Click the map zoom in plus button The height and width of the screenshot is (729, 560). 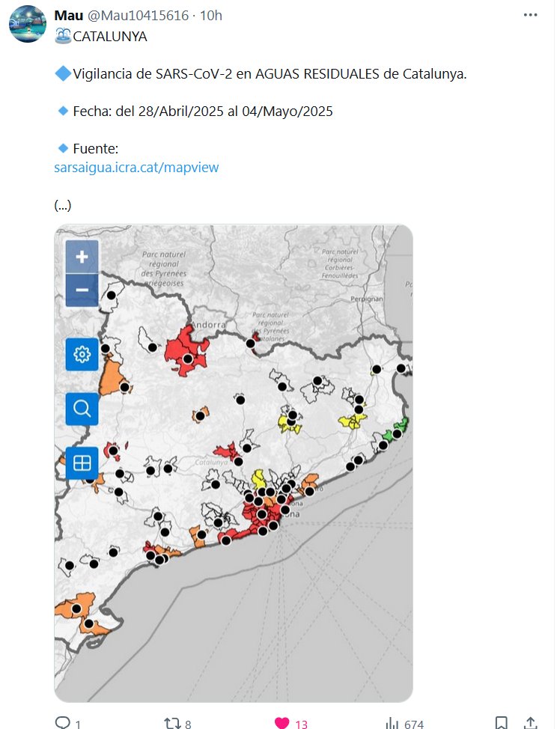[82, 257]
